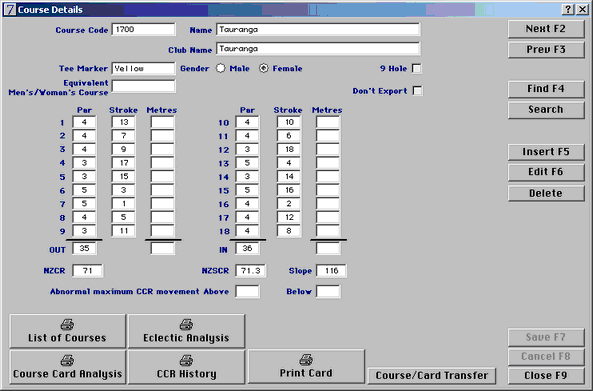Click the app icon in the title bar
Viewport: 593px width, 391px height.
pos(10,9)
